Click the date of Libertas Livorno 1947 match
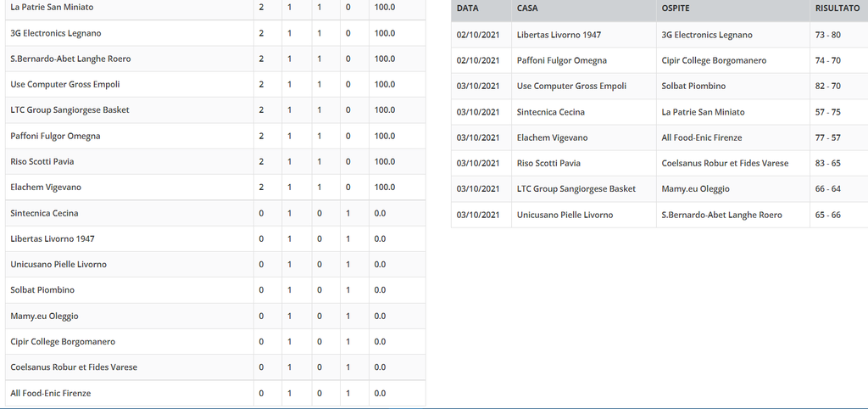This screenshot has width=868, height=409. 478,35
